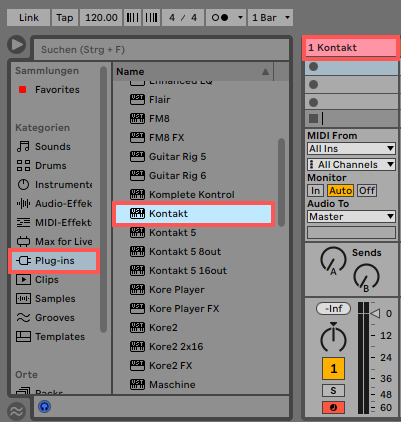Select the Plug-ins category
This screenshot has width=401, height=422.
[x=54, y=261]
